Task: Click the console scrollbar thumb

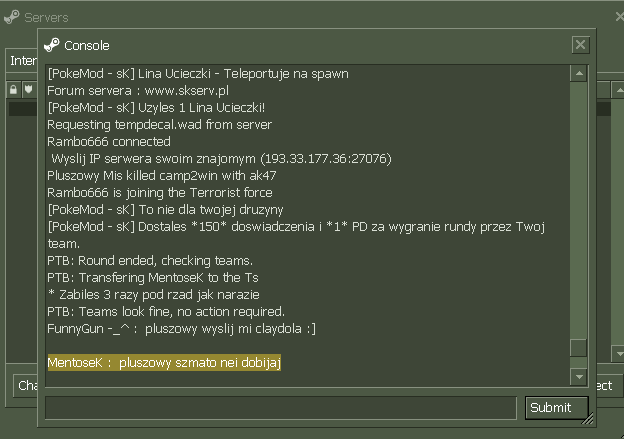Action: click(x=579, y=348)
